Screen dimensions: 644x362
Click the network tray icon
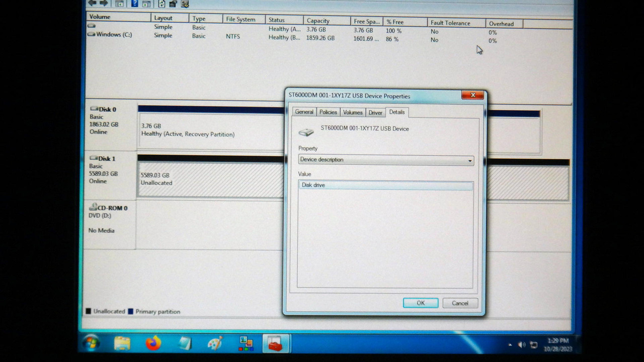534,345
